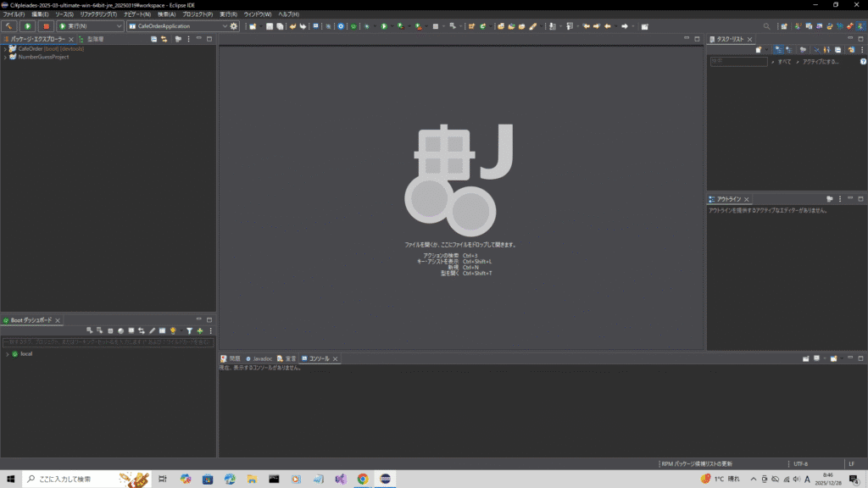Click the hammer Build icon in launch bar

[9, 26]
